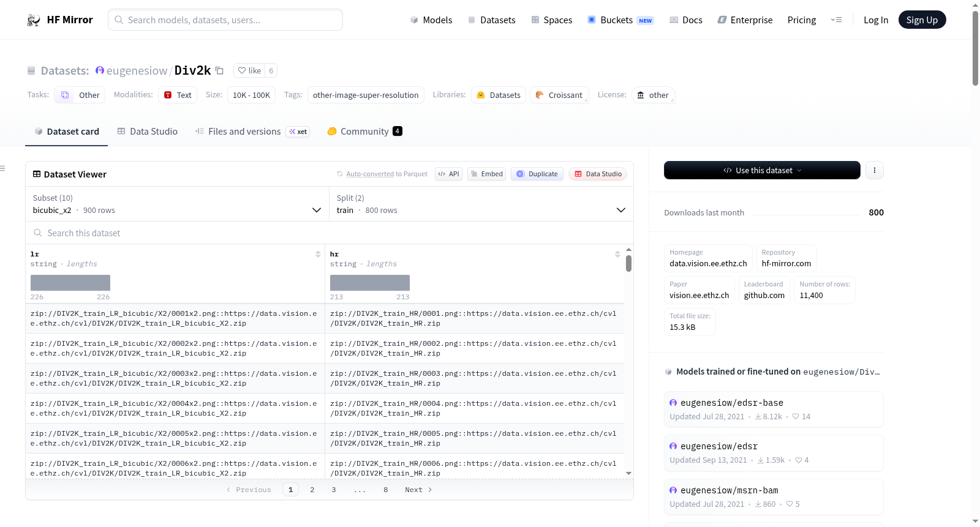Click the Datasets library tag

pos(499,95)
